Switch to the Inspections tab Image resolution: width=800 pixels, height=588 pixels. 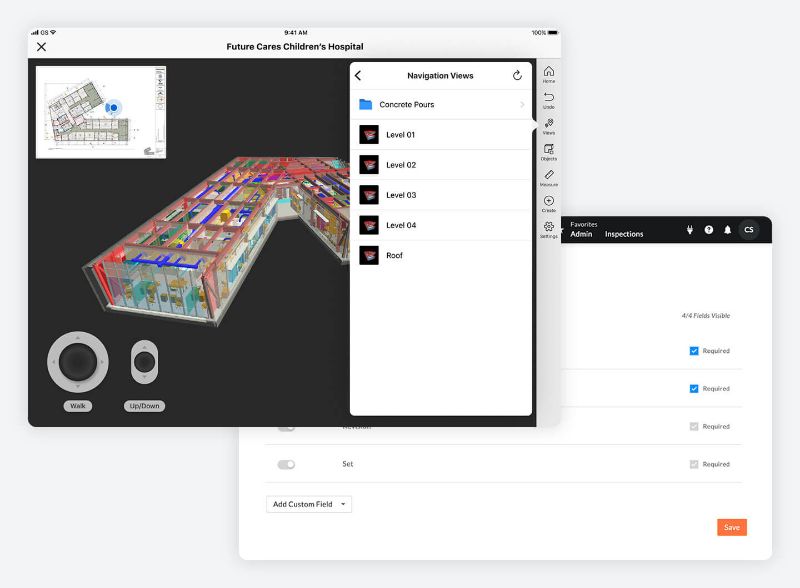624,234
